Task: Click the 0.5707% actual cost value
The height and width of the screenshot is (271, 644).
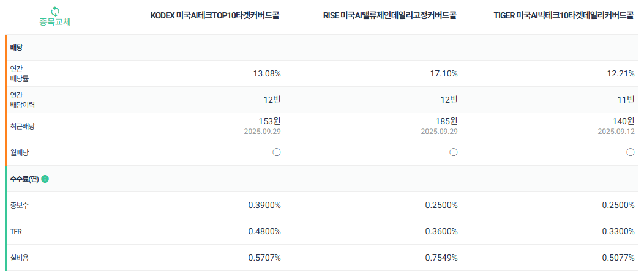Action: [264, 258]
